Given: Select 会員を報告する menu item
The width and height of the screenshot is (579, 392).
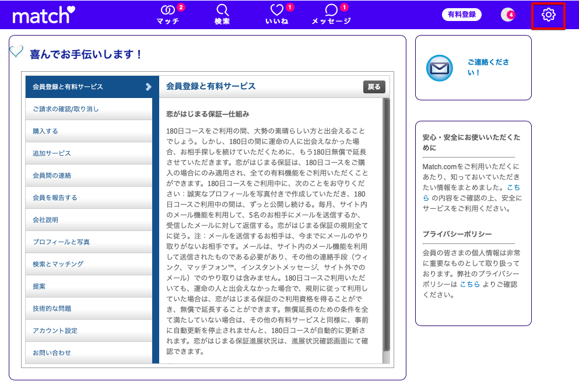Looking at the screenshot, I should point(89,198).
